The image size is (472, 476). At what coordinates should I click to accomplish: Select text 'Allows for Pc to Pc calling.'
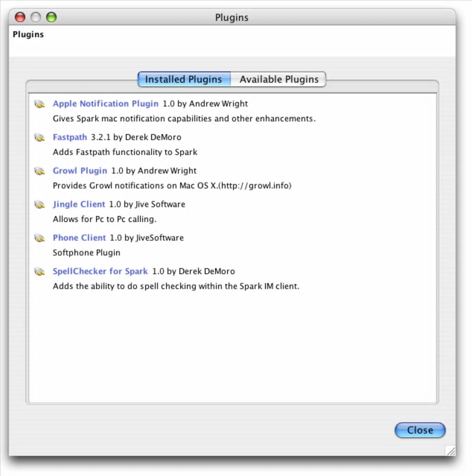tap(105, 219)
